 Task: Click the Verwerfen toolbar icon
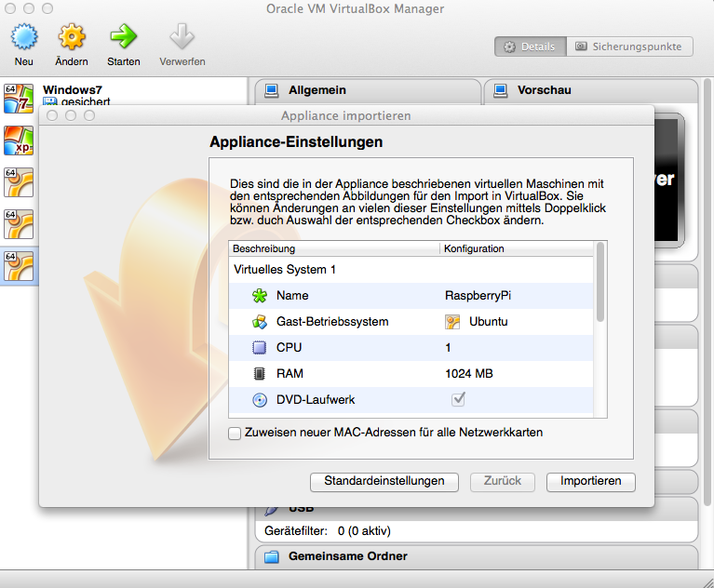(x=182, y=39)
